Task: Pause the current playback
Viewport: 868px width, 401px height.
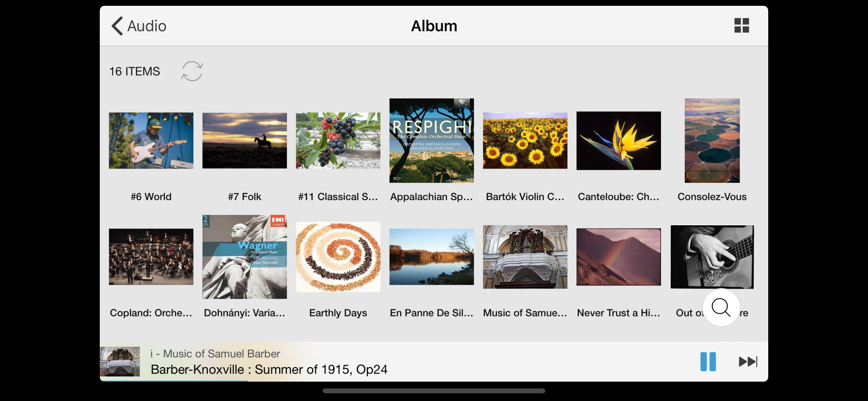Action: point(708,362)
